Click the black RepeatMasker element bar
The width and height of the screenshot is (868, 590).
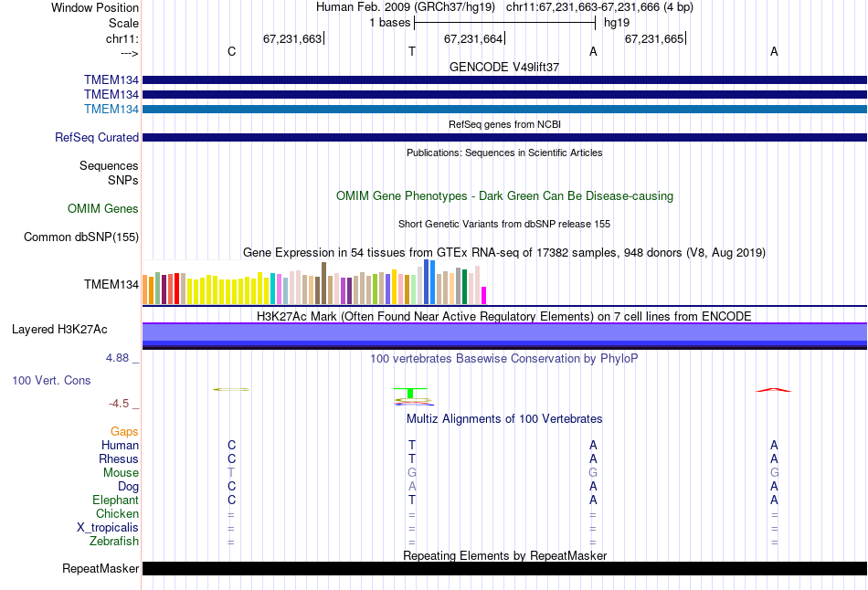pyautogui.click(x=504, y=568)
